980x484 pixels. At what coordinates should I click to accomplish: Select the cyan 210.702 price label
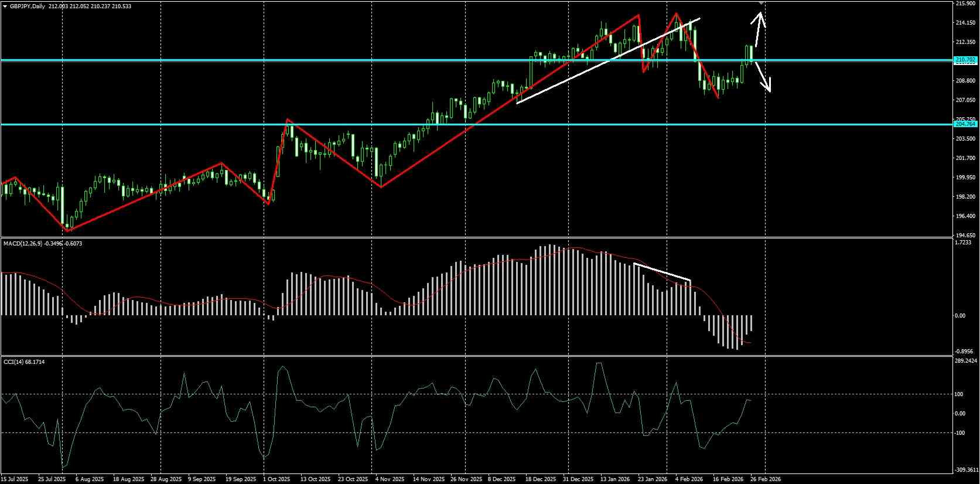pyautogui.click(x=965, y=60)
